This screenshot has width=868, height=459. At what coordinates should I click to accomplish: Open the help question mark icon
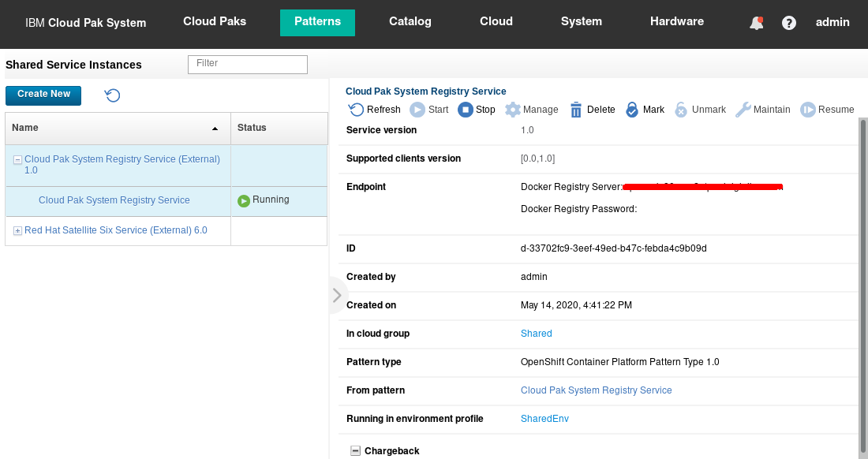click(x=789, y=23)
